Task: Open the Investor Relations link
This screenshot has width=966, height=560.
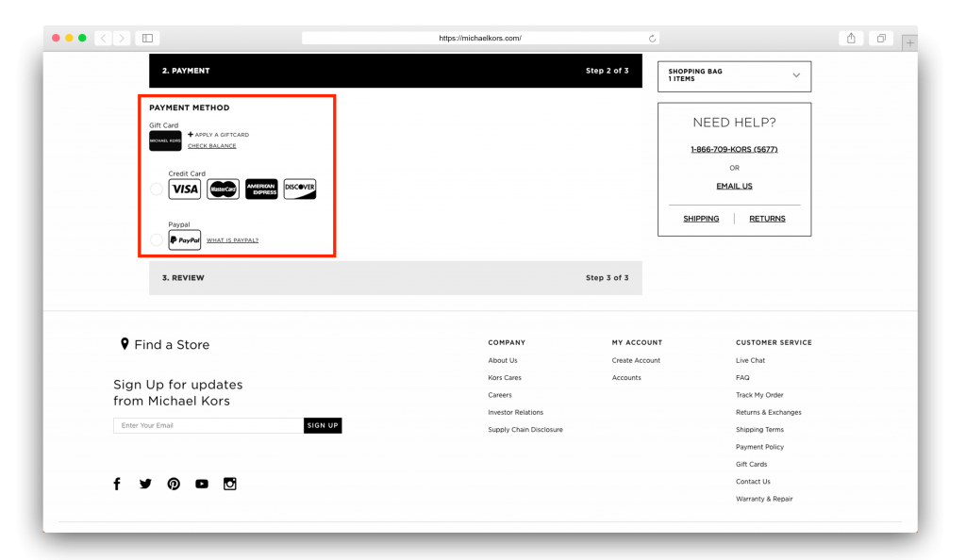Action: tap(516, 412)
